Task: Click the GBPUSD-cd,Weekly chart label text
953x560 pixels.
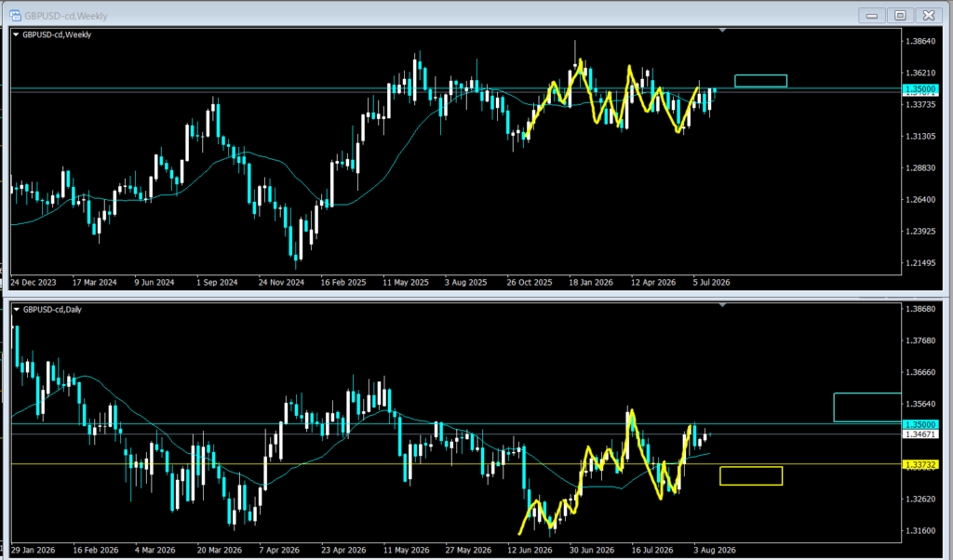Action: pos(57,34)
